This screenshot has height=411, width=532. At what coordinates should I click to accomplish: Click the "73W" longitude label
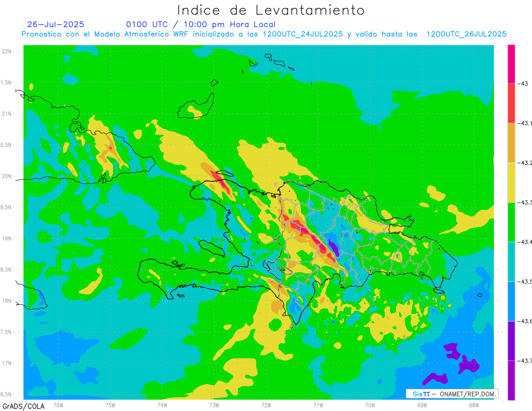point(214,404)
